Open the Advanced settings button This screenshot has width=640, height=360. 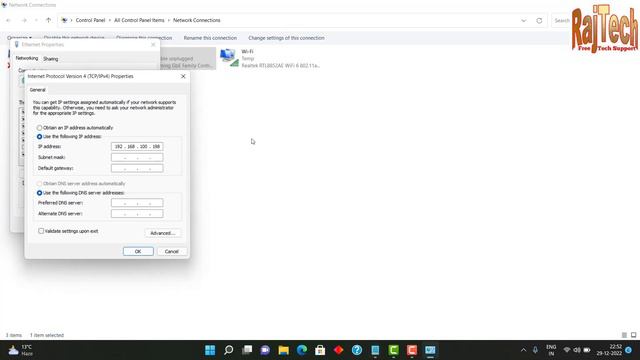coord(162,233)
